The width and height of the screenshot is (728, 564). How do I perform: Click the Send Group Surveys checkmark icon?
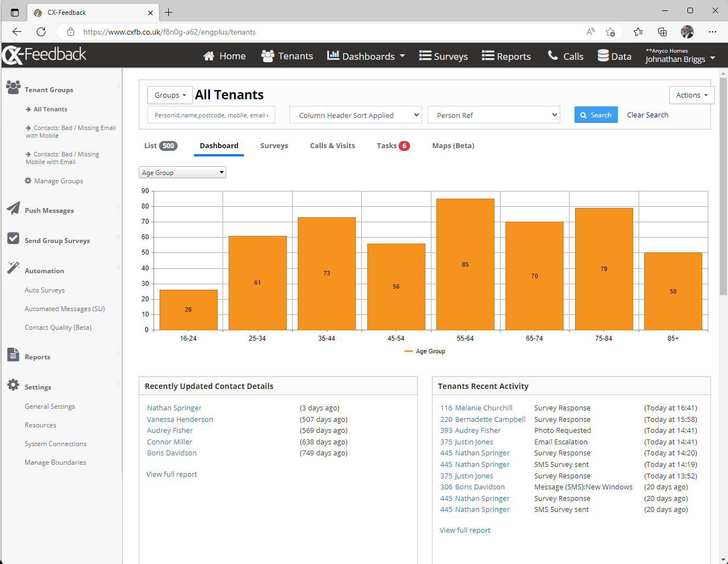13,238
